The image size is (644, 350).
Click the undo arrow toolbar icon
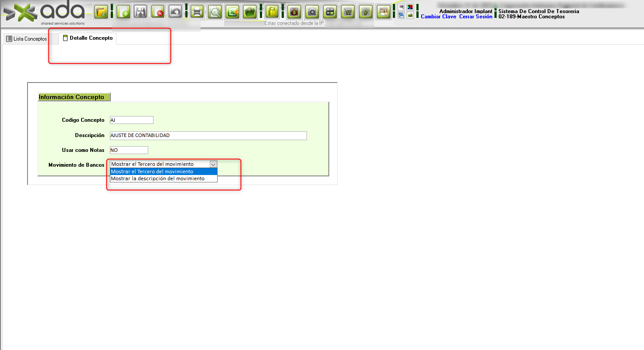[x=175, y=12]
